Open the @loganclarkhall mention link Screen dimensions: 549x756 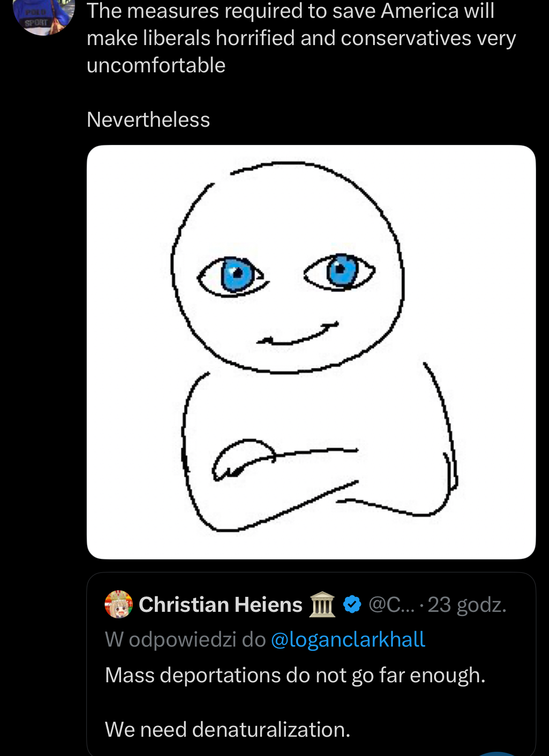coord(348,640)
